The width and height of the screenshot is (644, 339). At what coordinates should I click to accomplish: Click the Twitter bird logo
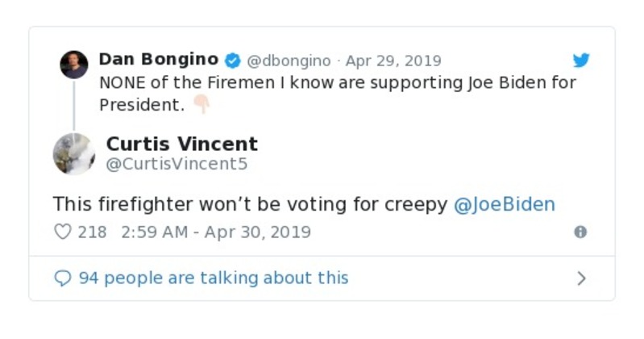581,61
